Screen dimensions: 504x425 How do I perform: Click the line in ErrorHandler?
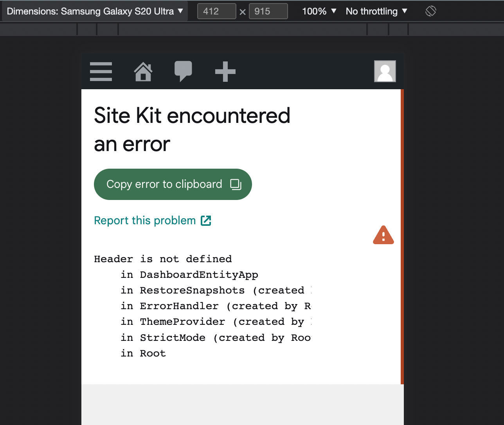click(216, 306)
